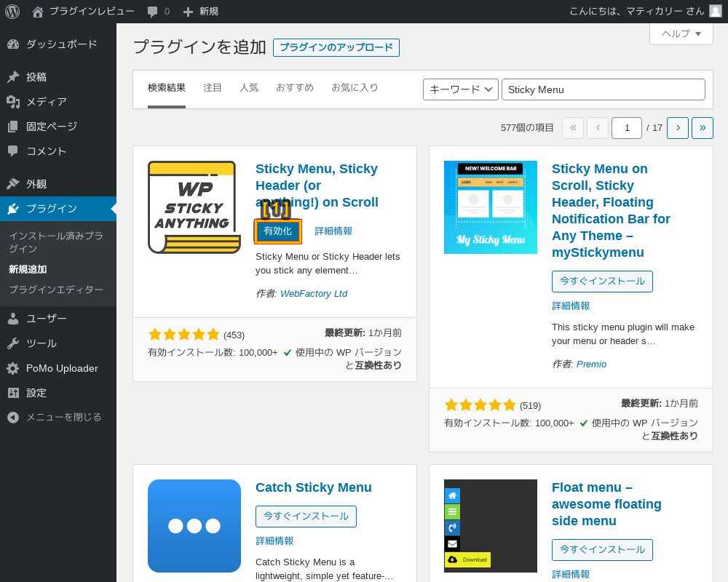Open インストール済みプラグイン submenu item
This screenshot has width=728, height=582.
pos(56,242)
